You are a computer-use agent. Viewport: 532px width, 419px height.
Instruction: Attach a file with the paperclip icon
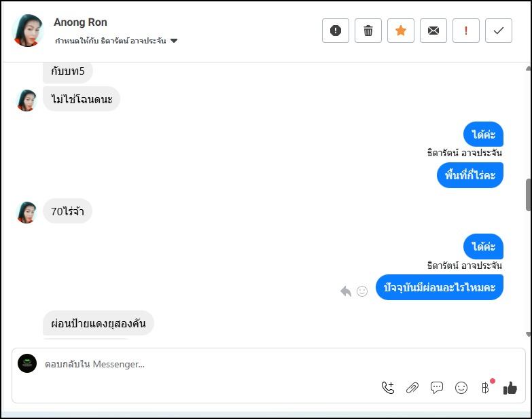(412, 388)
